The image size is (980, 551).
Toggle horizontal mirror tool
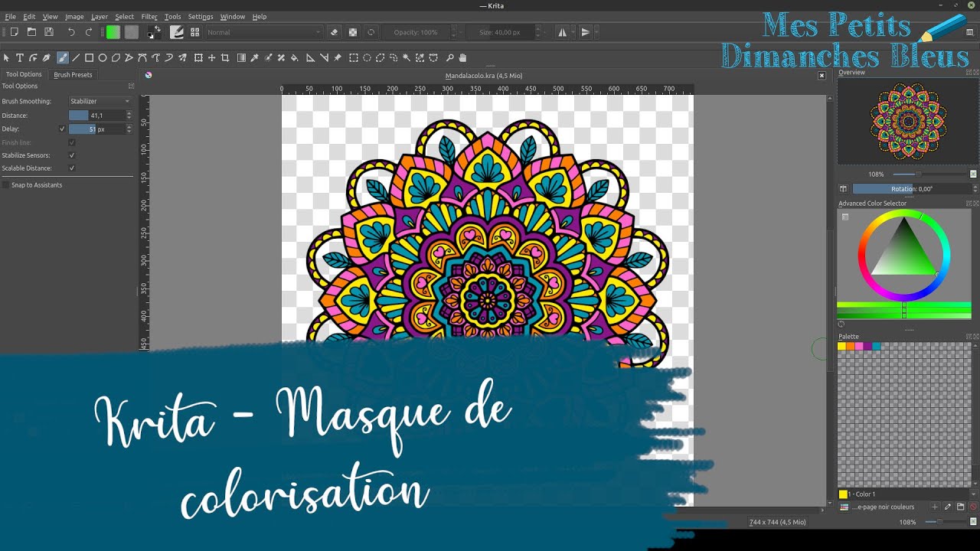(x=563, y=32)
